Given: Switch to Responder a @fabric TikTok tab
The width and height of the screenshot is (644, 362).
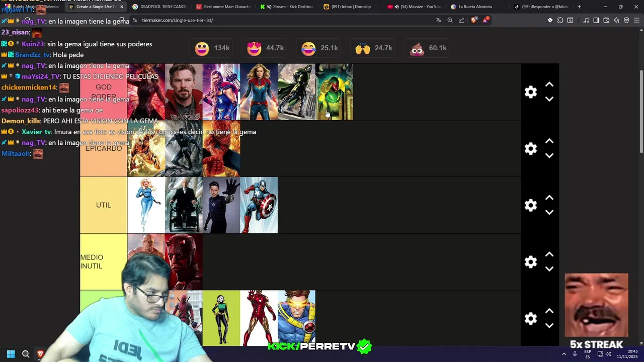Looking at the screenshot, I should [x=543, y=7].
